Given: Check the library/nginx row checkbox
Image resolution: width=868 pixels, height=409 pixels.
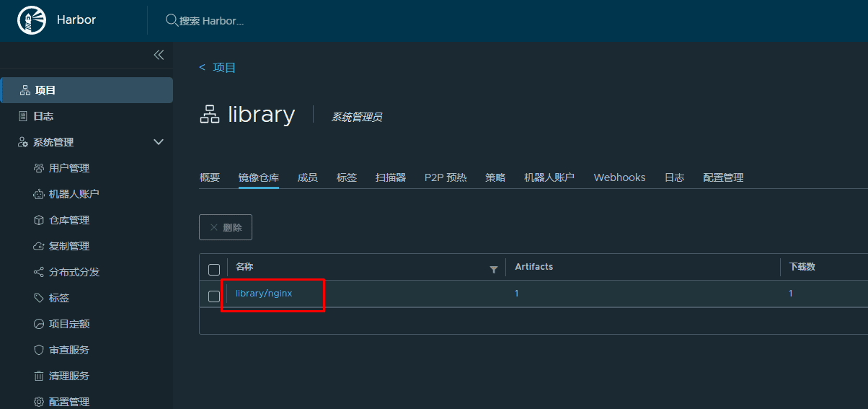Looking at the screenshot, I should coord(214,296).
